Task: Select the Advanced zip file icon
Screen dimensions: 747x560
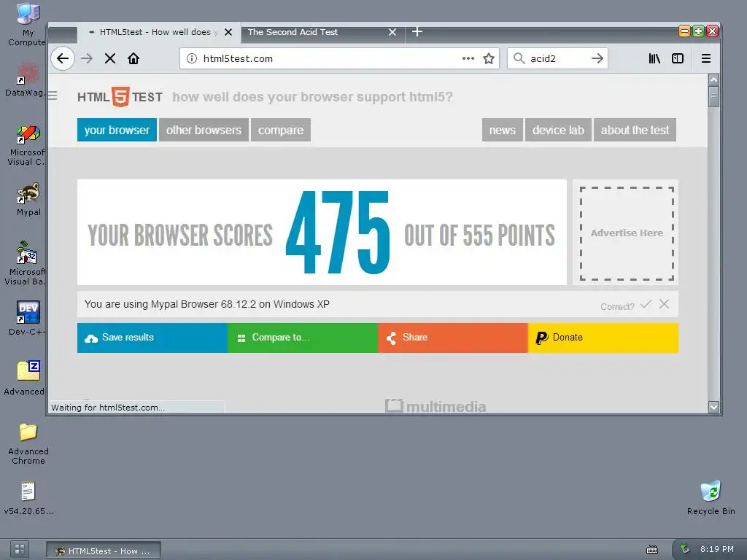Action: tap(26, 378)
